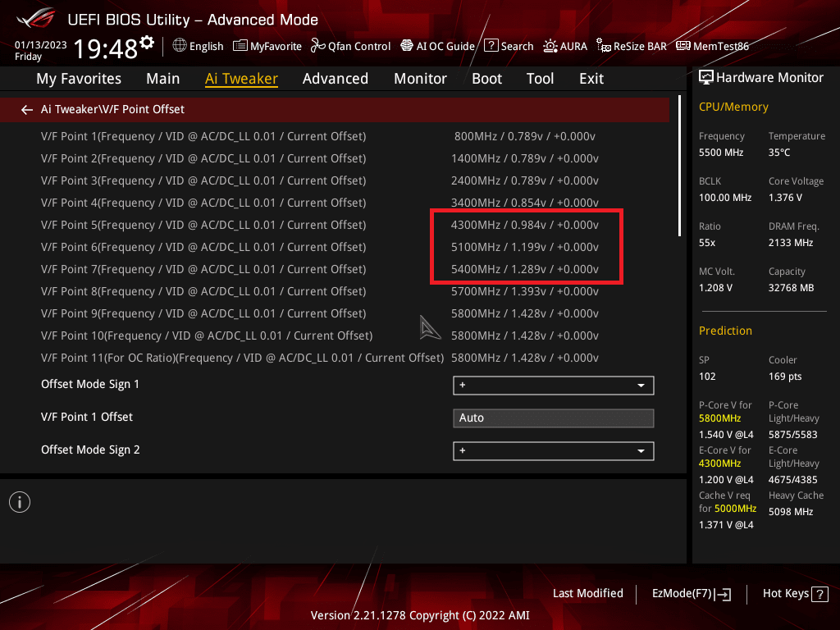
Task: Select V/F Point 7 row label
Action: [203, 269]
